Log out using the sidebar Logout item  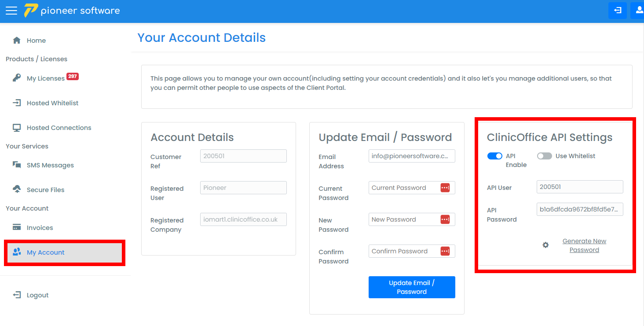pyautogui.click(x=37, y=295)
